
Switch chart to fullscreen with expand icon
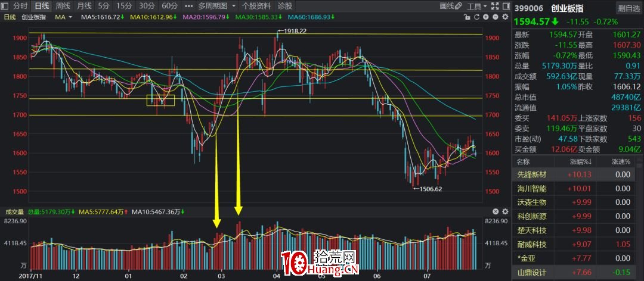click(494, 6)
